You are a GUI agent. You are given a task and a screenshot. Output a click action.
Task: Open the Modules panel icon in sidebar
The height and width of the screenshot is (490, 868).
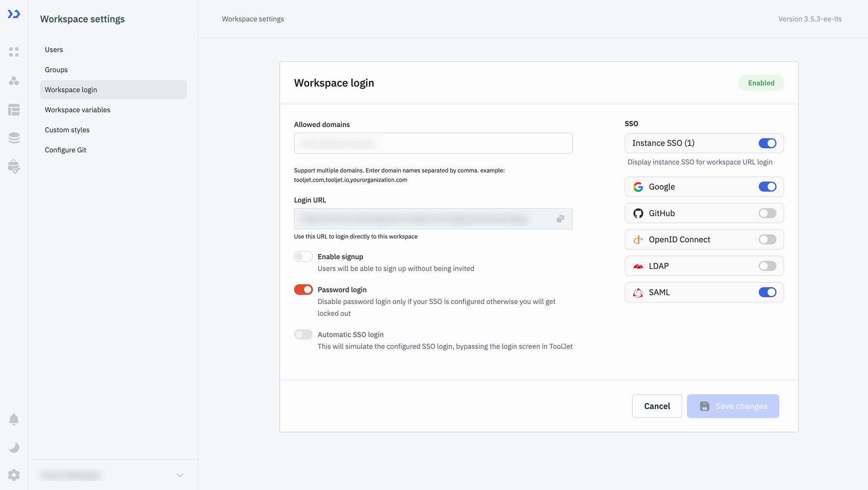point(14,110)
